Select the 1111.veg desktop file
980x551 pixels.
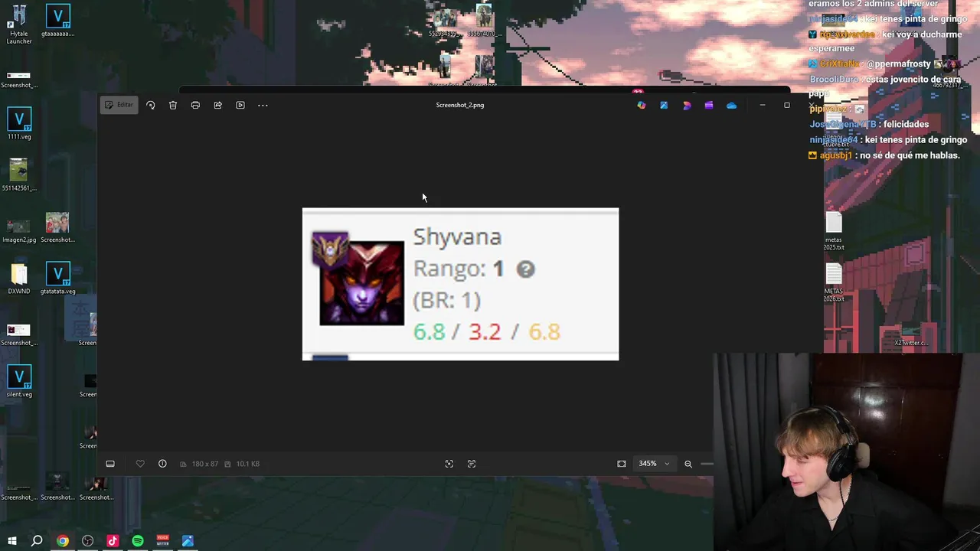(x=19, y=124)
